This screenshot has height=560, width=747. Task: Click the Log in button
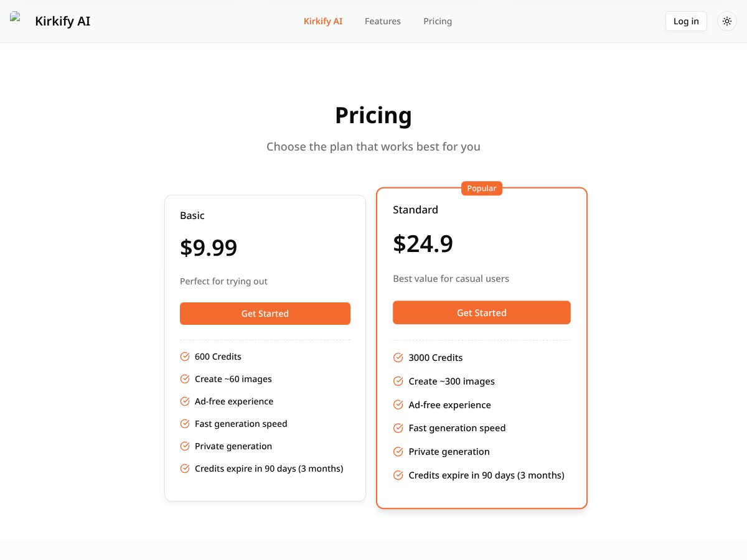(685, 21)
